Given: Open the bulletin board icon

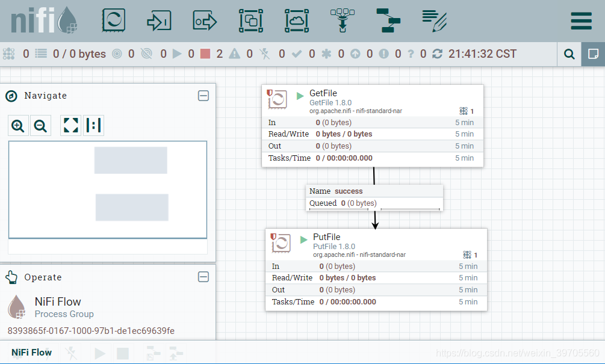Looking at the screenshot, I should pos(593,54).
